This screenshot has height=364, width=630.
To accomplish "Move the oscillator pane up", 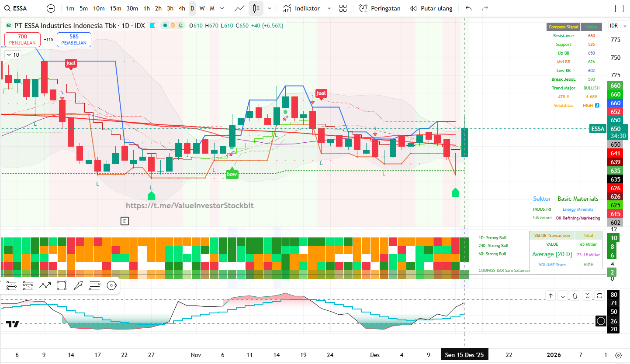I will coord(551,295).
